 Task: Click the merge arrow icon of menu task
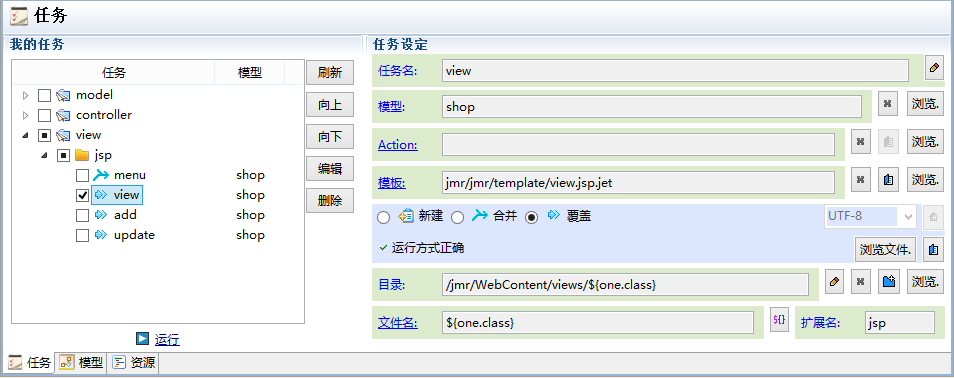point(101,175)
